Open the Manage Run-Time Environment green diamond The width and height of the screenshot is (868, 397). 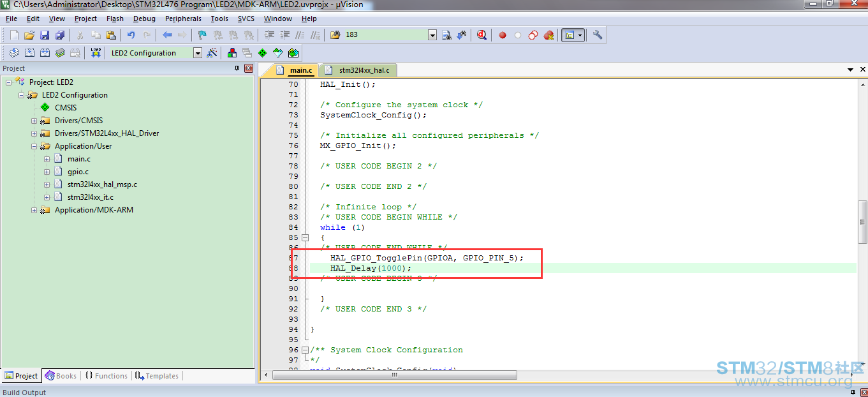click(x=262, y=53)
